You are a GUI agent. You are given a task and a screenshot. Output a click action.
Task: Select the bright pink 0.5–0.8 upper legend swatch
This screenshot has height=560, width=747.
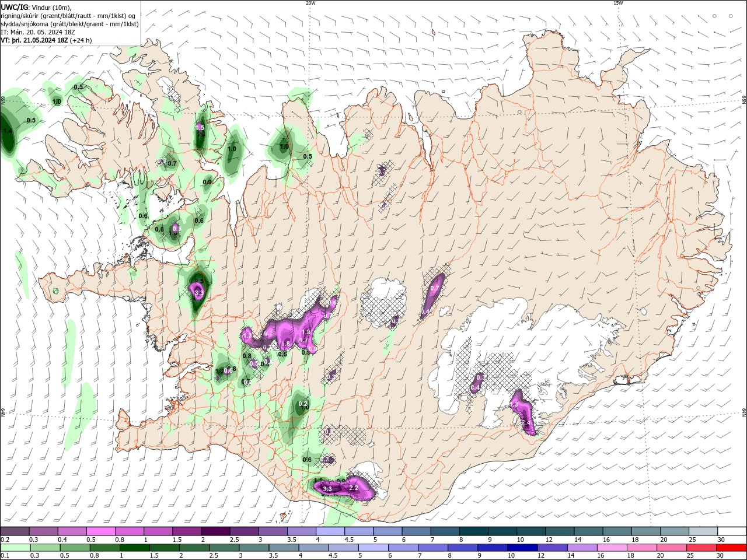(101, 531)
